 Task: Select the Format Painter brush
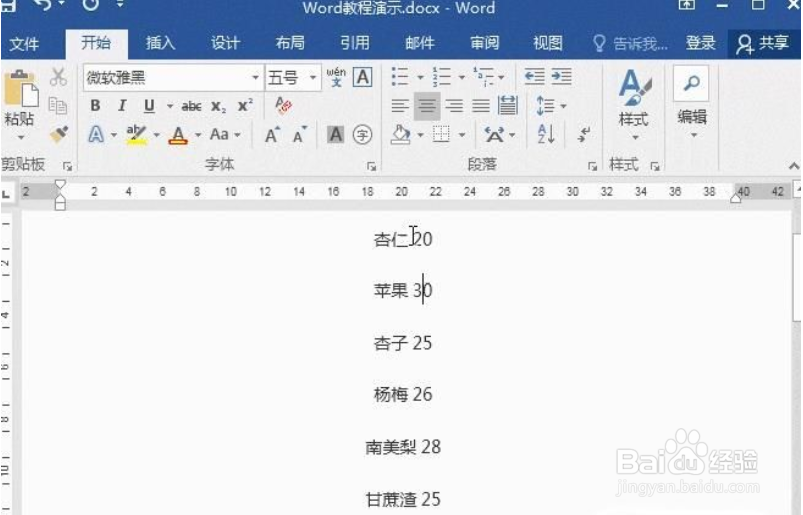59,135
